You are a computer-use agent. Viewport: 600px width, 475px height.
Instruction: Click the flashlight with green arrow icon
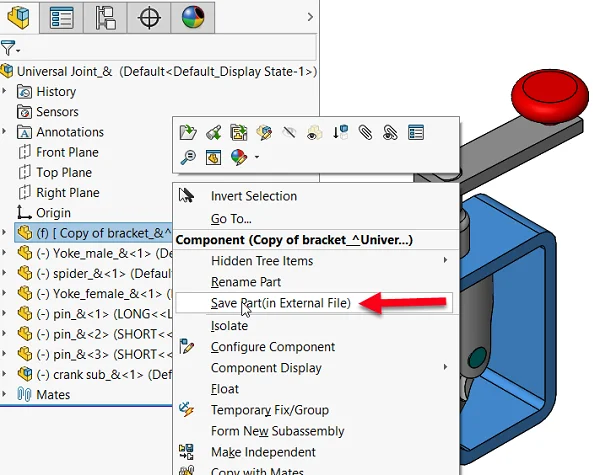click(214, 132)
